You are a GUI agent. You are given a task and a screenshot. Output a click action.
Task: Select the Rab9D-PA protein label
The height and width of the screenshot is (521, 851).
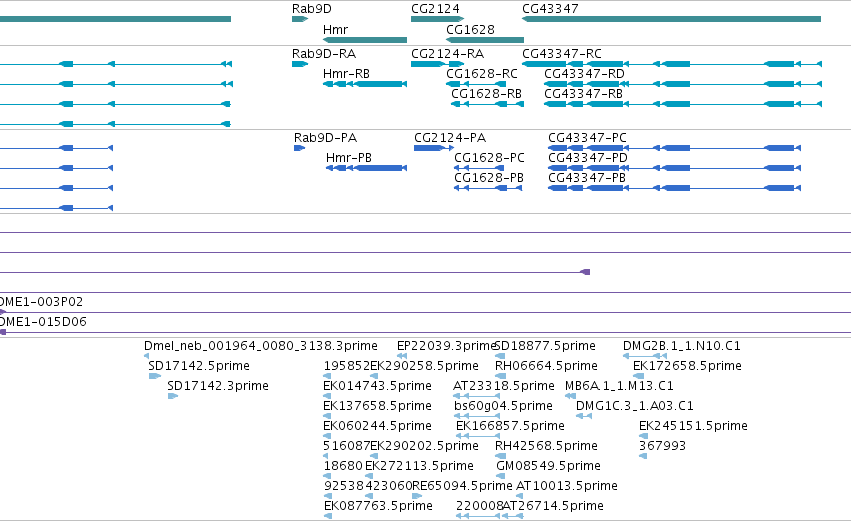pos(326,138)
